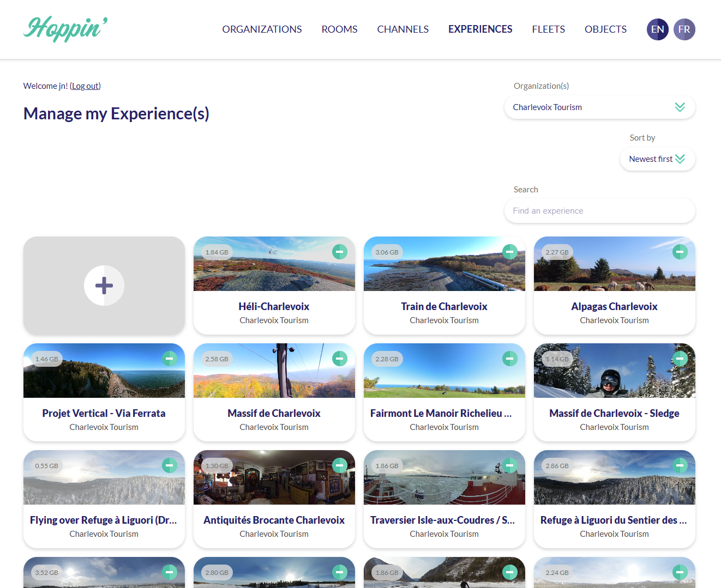Viewport: 721px width, 588px height.
Task: Open the Fleets section
Action: pyautogui.click(x=549, y=29)
